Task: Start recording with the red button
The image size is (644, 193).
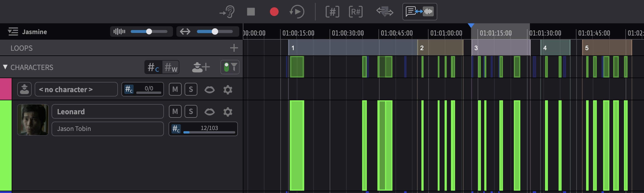Action: coord(274,12)
